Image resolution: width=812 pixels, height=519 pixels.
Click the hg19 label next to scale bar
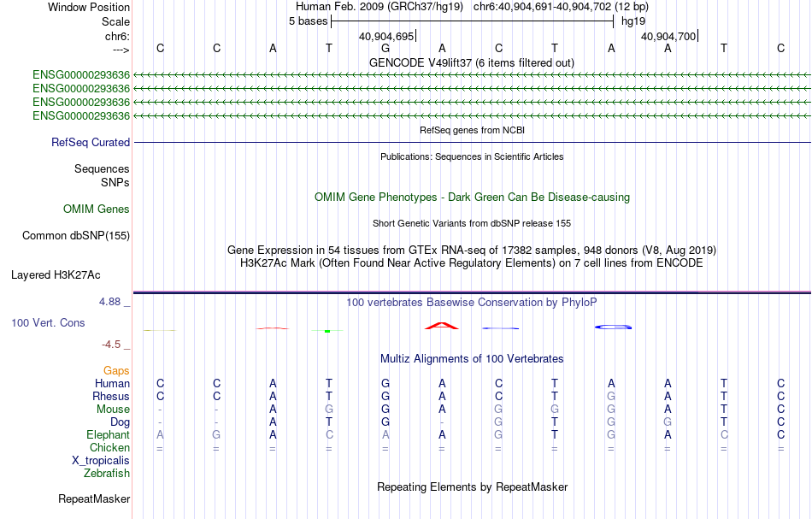click(x=633, y=21)
